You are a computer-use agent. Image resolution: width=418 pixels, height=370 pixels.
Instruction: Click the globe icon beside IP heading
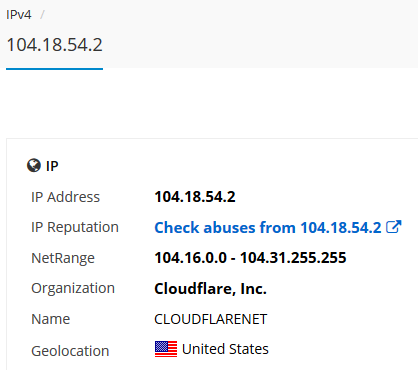point(34,165)
